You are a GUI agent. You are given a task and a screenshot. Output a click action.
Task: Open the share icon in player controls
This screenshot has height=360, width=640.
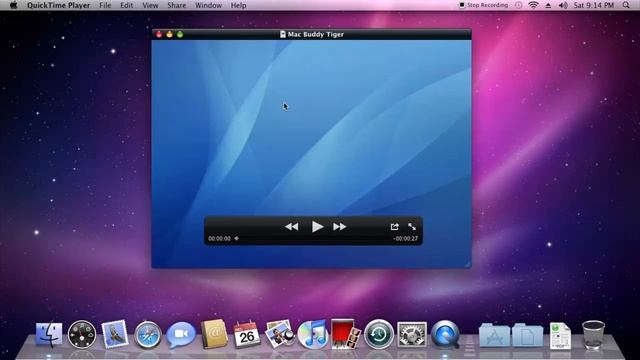394,227
